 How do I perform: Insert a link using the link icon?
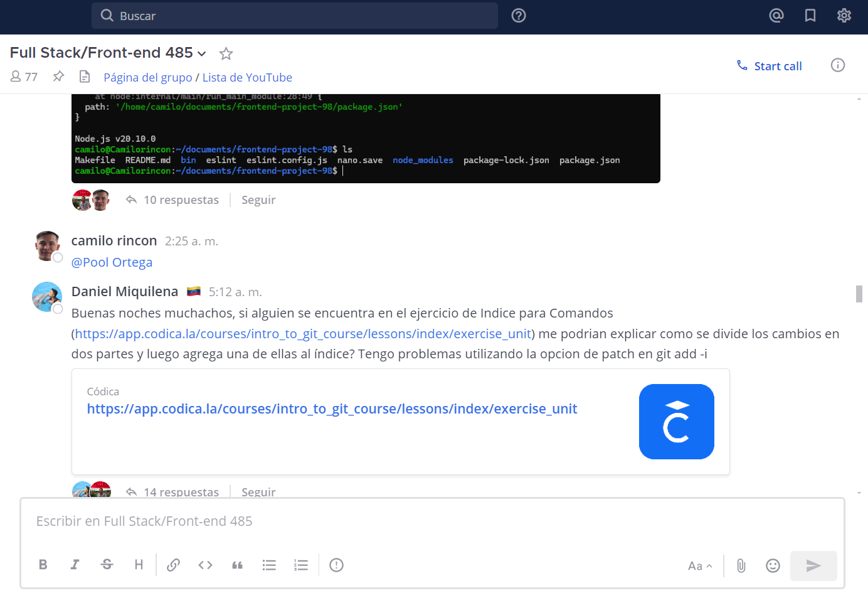tap(173, 565)
